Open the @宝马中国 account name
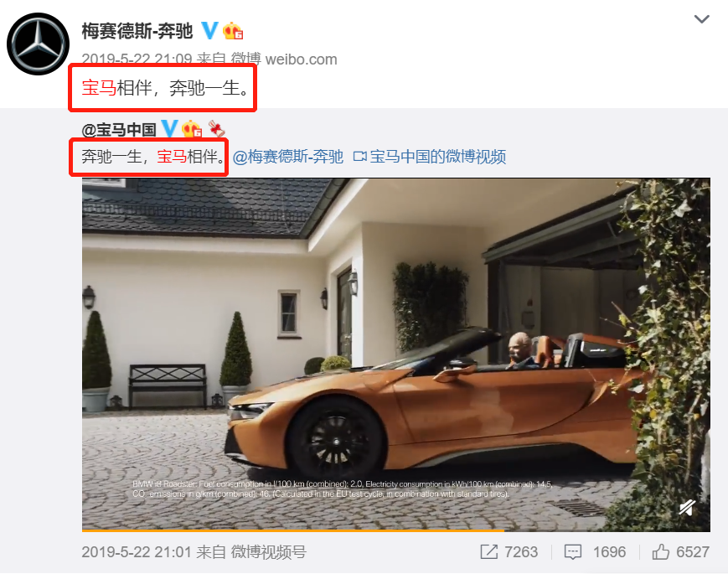The width and height of the screenshot is (728, 574). pos(119,130)
